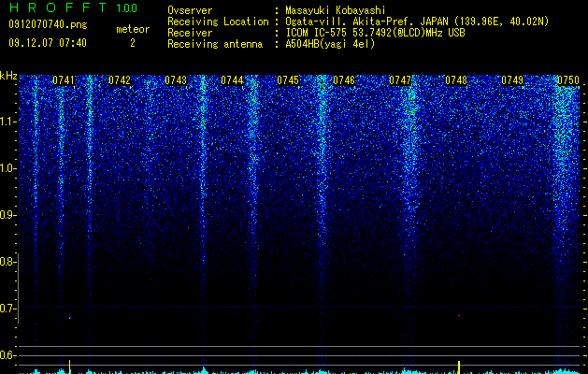Click the 0744 time label

tap(232, 80)
